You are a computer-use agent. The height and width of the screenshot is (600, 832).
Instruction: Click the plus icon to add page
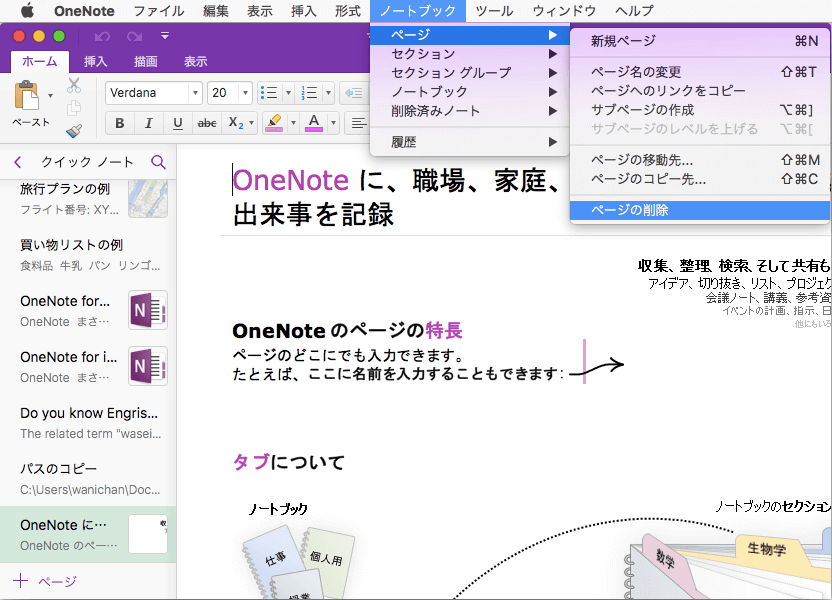pyautogui.click(x=20, y=580)
